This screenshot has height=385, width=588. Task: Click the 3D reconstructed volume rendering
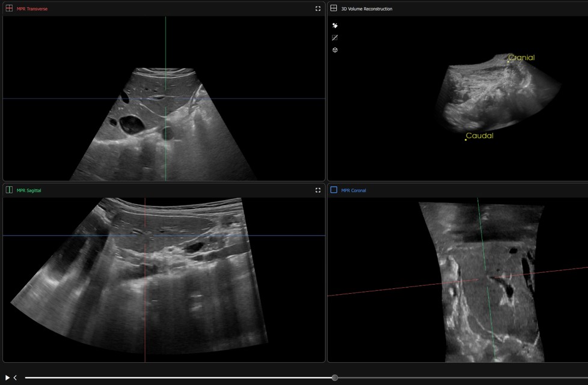[498, 94]
